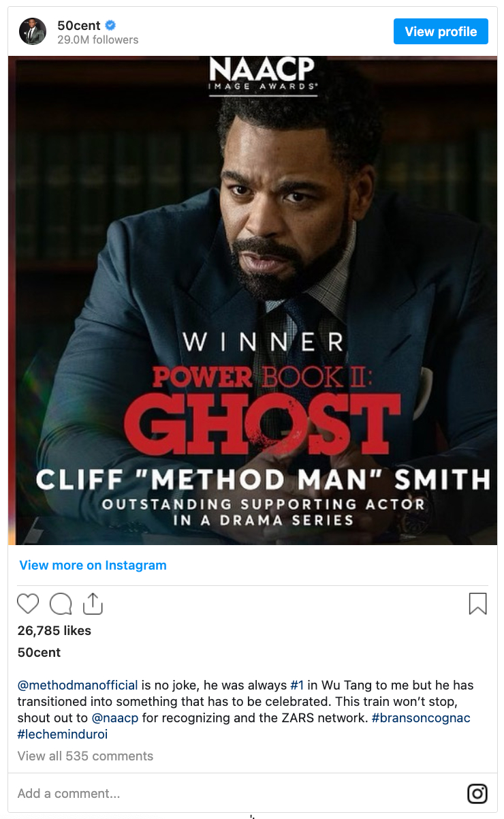Viewport: 504px width, 819px height.
Task: Focus the Add a comment field
Action: tap(238, 794)
